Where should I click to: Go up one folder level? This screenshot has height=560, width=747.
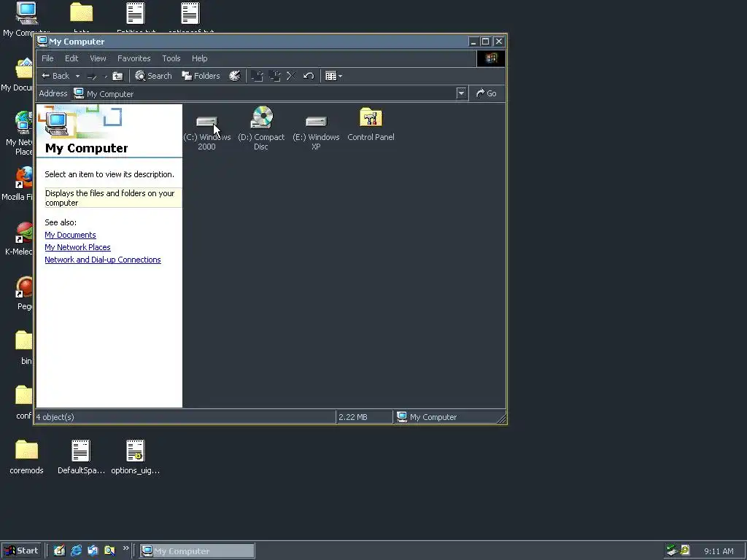[117, 76]
